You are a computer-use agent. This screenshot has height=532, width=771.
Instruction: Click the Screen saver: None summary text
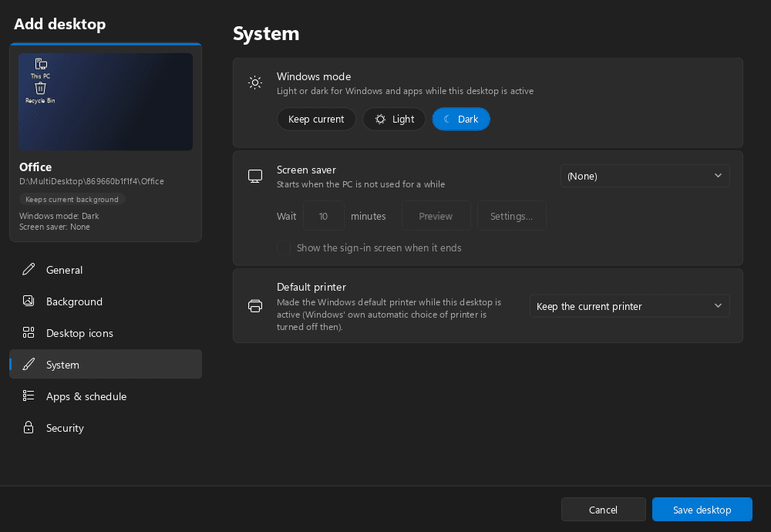[55, 227]
